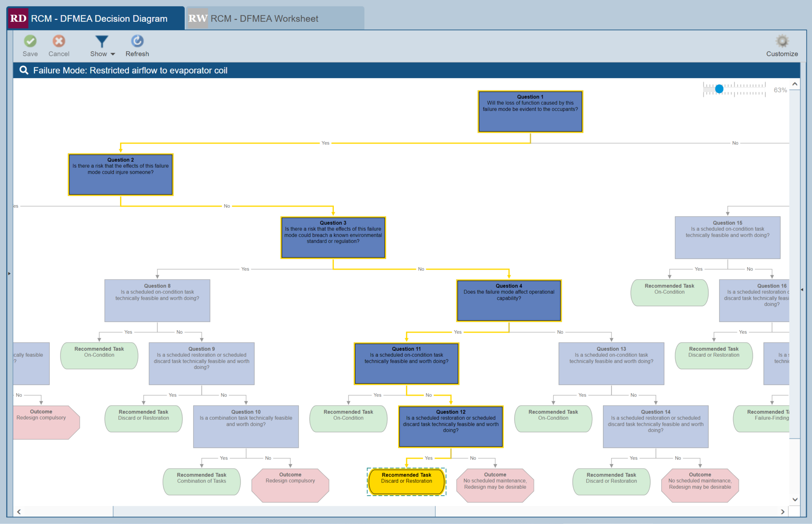Click the Save icon in the toolbar
The width and height of the screenshot is (812, 524).
tap(30, 41)
